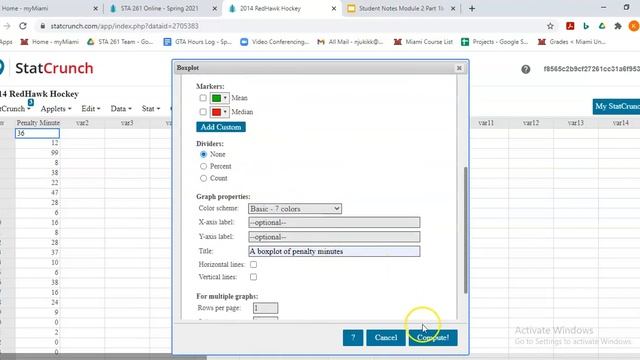Open the Google Drive extension icon
640x360 pixels.
tap(602, 26)
